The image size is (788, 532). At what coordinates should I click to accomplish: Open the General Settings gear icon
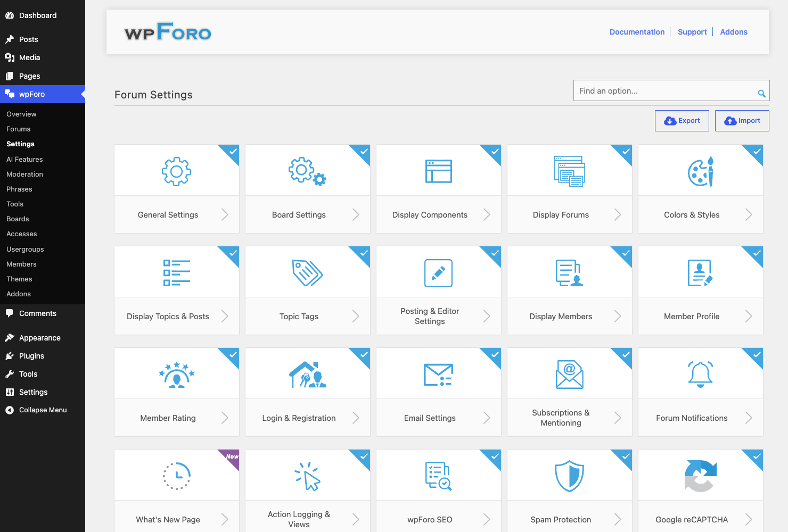pos(176,171)
